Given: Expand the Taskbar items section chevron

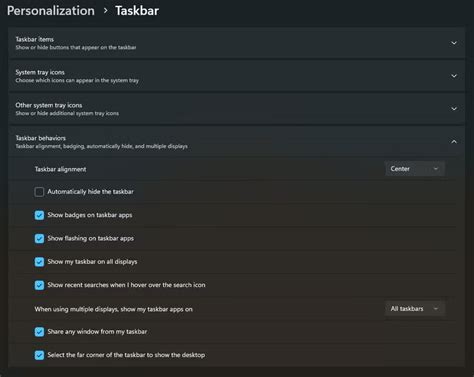Looking at the screenshot, I should pyautogui.click(x=454, y=43).
